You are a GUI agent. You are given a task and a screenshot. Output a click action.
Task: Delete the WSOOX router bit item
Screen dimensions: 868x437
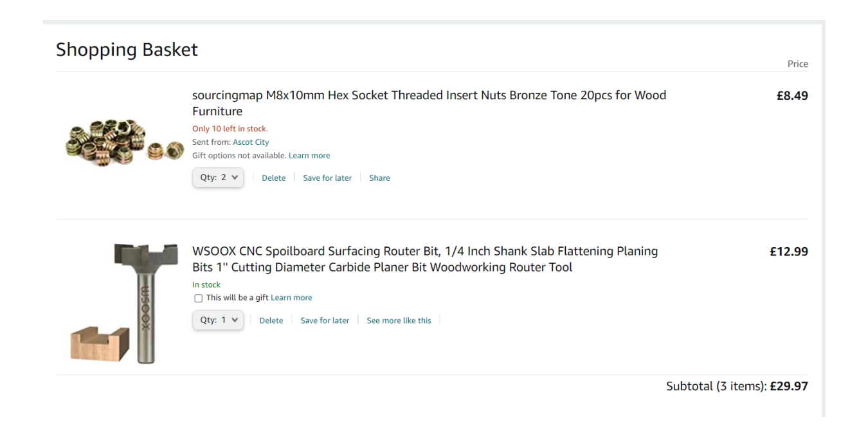pyautogui.click(x=271, y=321)
